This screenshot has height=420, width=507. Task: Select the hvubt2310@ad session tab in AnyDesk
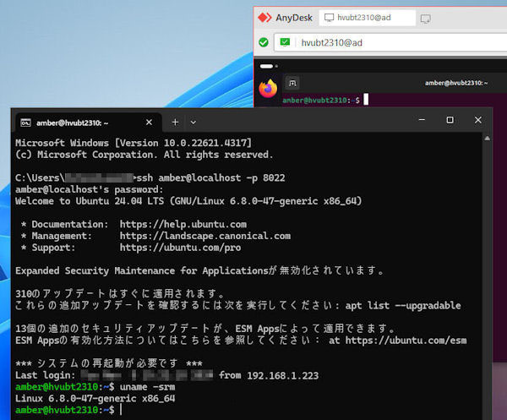point(367,18)
